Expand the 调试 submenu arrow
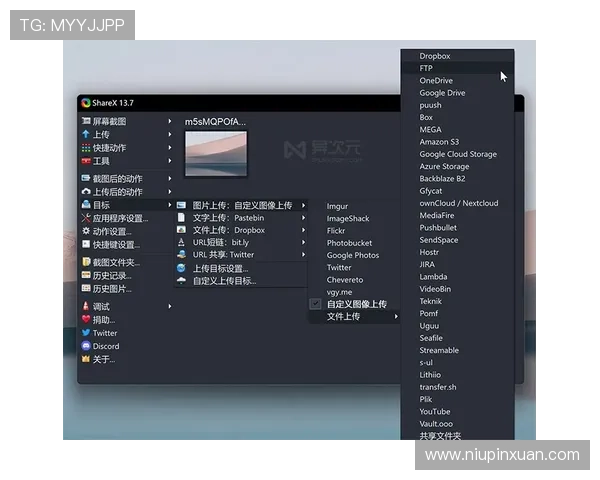 tap(170, 306)
